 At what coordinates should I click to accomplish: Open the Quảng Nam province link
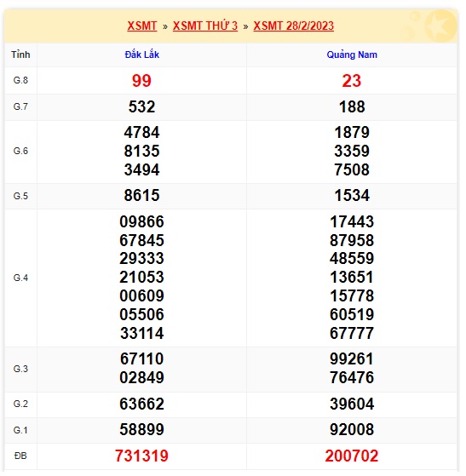pyautogui.click(x=352, y=54)
